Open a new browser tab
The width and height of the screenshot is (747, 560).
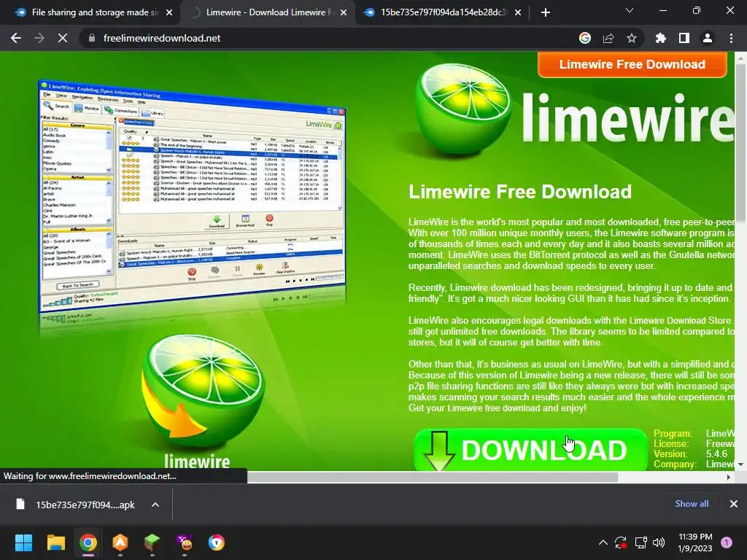[x=546, y=13]
